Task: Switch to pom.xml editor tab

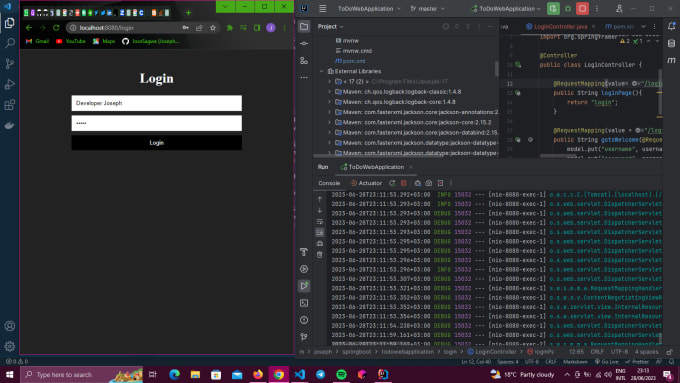Action: click(619, 26)
